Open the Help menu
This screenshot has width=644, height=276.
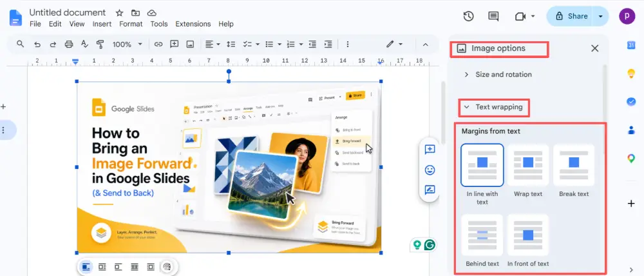click(x=226, y=24)
